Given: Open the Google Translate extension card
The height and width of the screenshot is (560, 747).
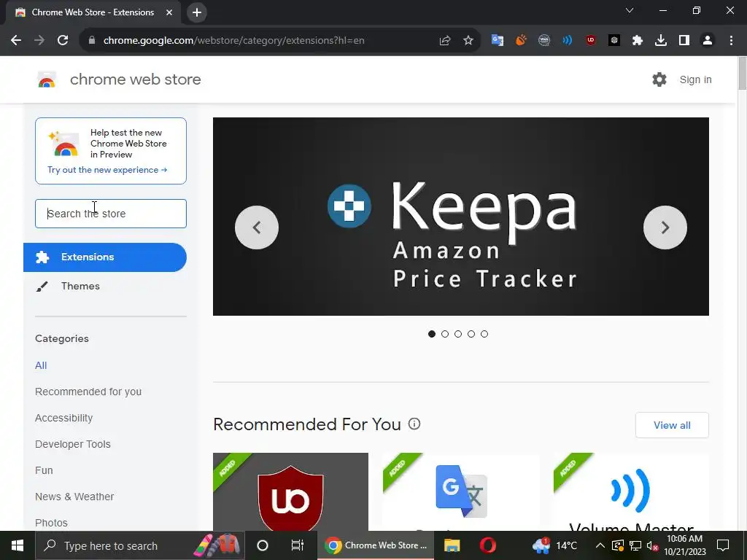Looking at the screenshot, I should pyautogui.click(x=461, y=491).
